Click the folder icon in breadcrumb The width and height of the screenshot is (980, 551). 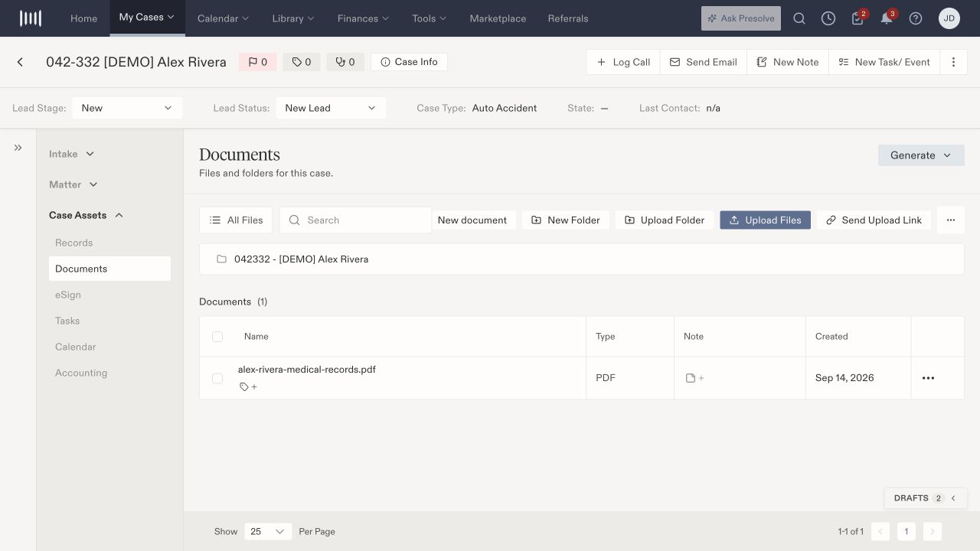tap(221, 259)
